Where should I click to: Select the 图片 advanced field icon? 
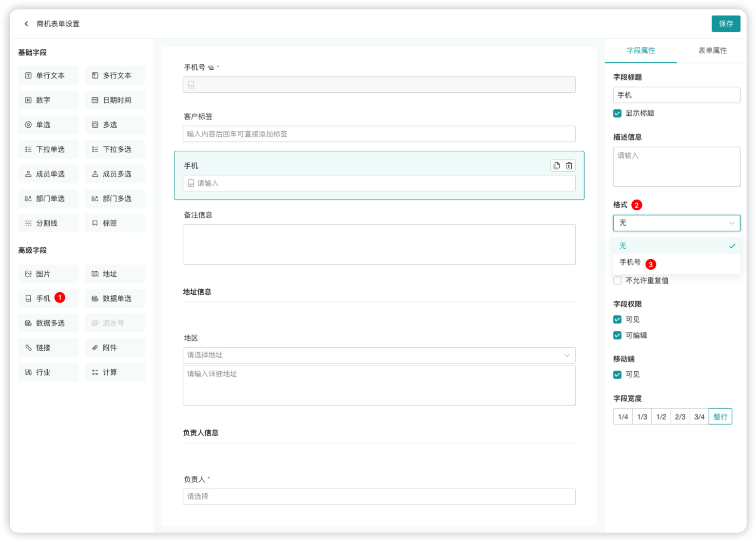[29, 274]
